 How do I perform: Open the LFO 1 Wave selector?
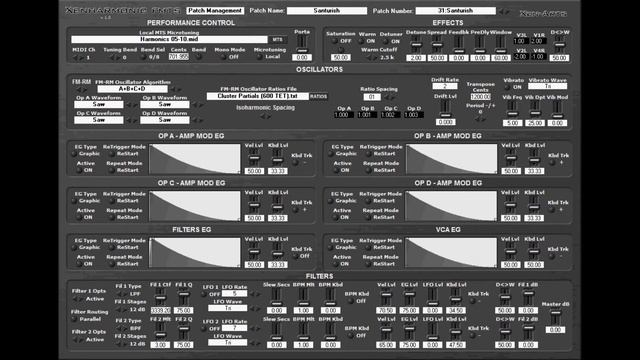(x=228, y=308)
